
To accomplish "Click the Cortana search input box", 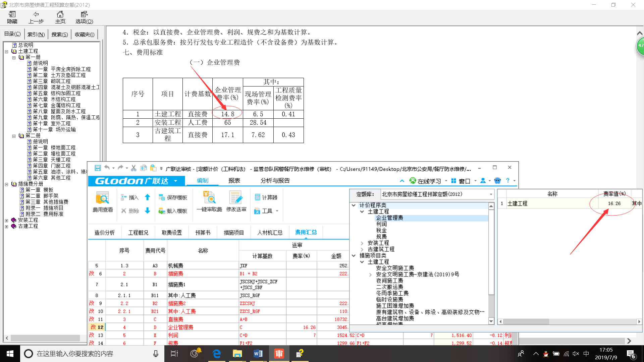I will [92, 354].
